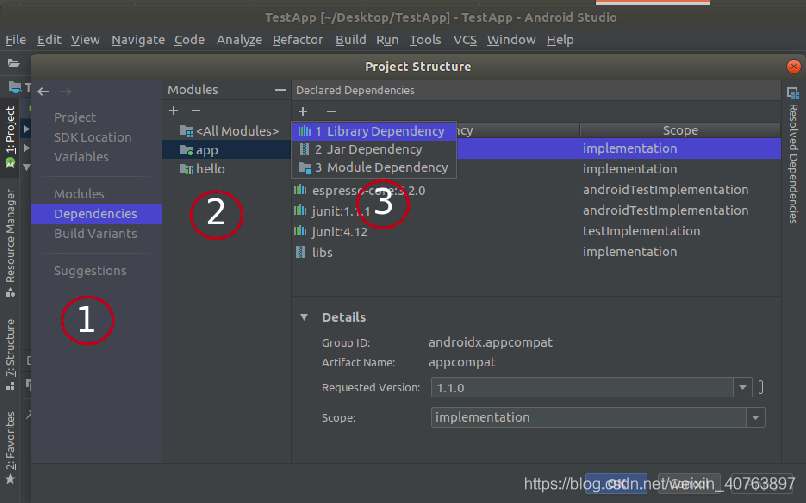
Task: Select the junit:4.12 dependency row
Action: (x=536, y=231)
